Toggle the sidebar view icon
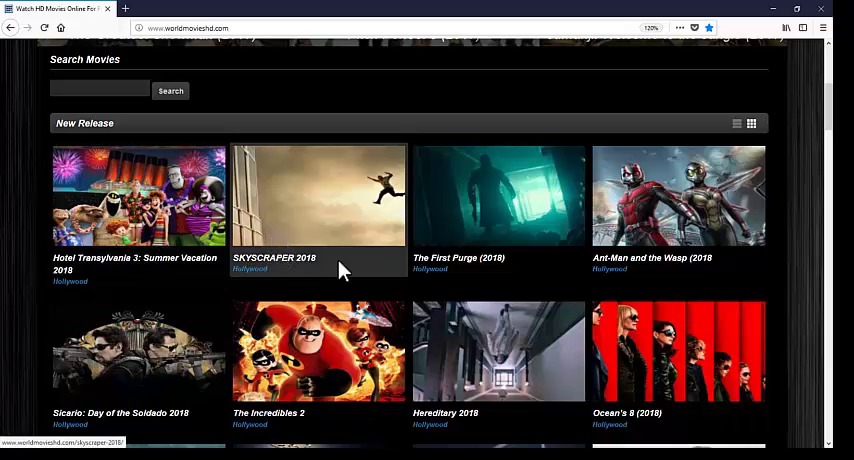Viewport: 854px width, 460px height. pyautogui.click(x=803, y=28)
